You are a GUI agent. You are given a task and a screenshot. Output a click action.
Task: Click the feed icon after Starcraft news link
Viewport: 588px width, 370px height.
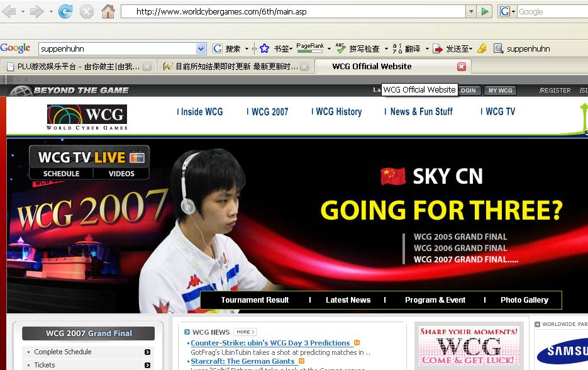(x=301, y=361)
